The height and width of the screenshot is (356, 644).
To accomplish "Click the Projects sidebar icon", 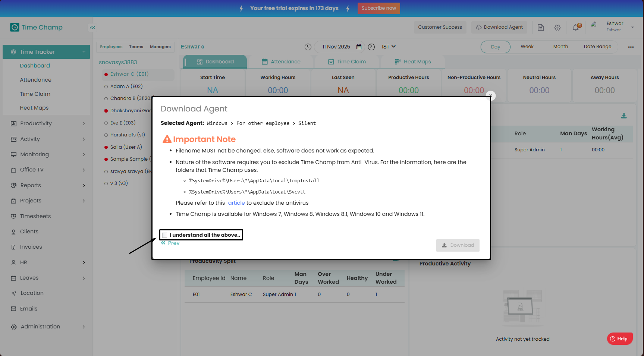I will (14, 201).
